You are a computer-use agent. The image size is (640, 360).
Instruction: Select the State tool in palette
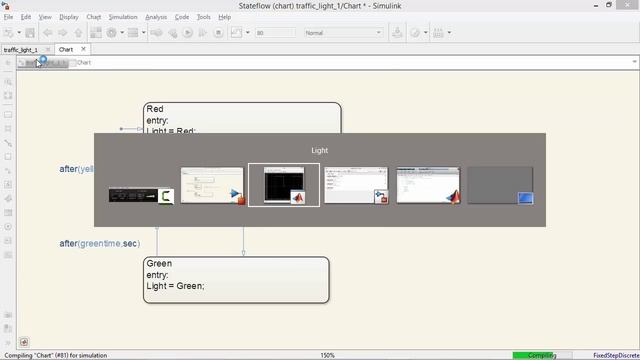[8, 115]
